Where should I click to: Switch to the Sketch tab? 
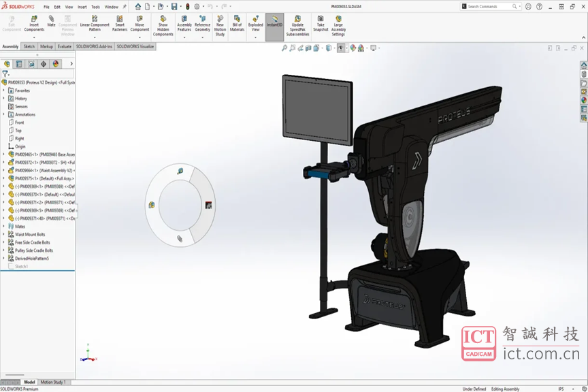click(x=29, y=46)
